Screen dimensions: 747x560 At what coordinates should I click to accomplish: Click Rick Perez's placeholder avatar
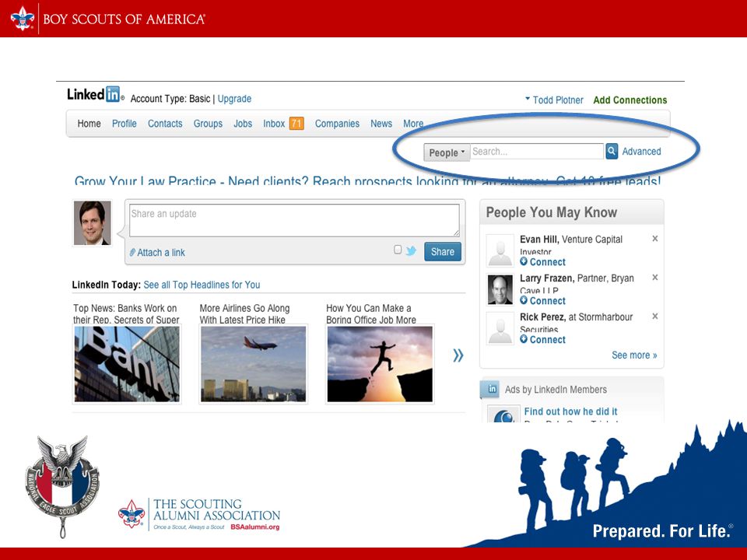click(500, 328)
